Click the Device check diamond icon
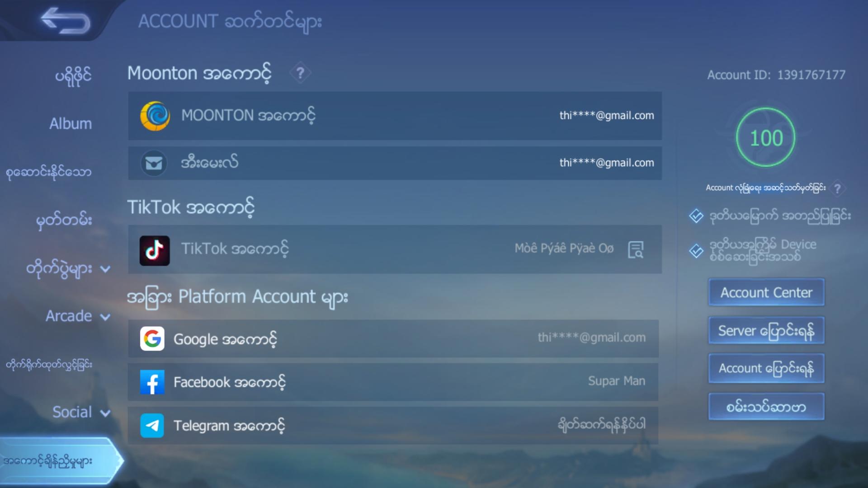This screenshot has width=868, height=488. (x=696, y=250)
